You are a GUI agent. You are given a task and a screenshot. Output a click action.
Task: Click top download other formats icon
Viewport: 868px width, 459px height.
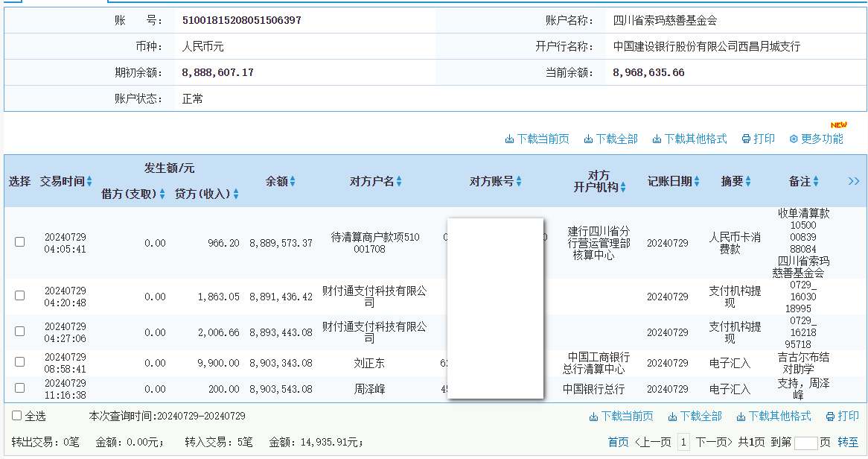657,139
